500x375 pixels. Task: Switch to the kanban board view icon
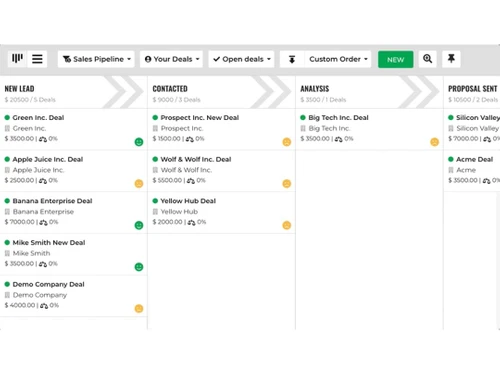pos(17,59)
